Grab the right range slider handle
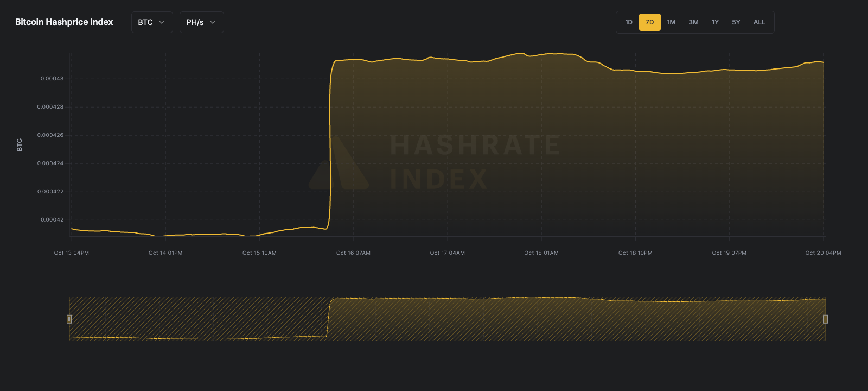The image size is (868, 391). tap(825, 319)
